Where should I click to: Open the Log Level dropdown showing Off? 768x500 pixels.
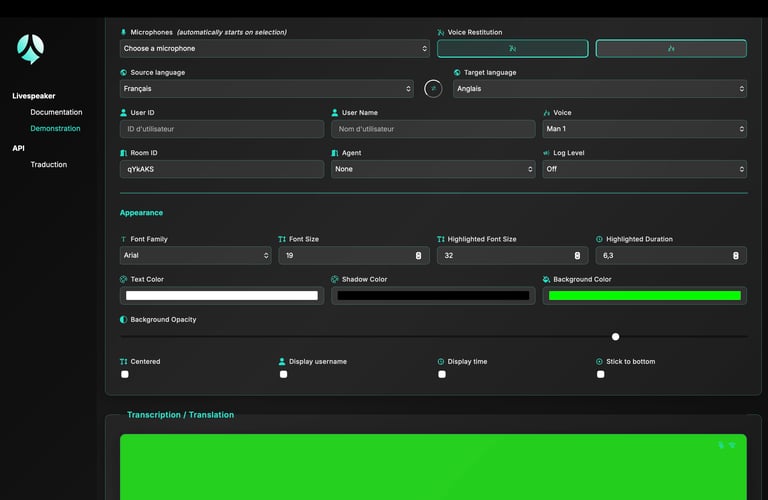tap(645, 169)
